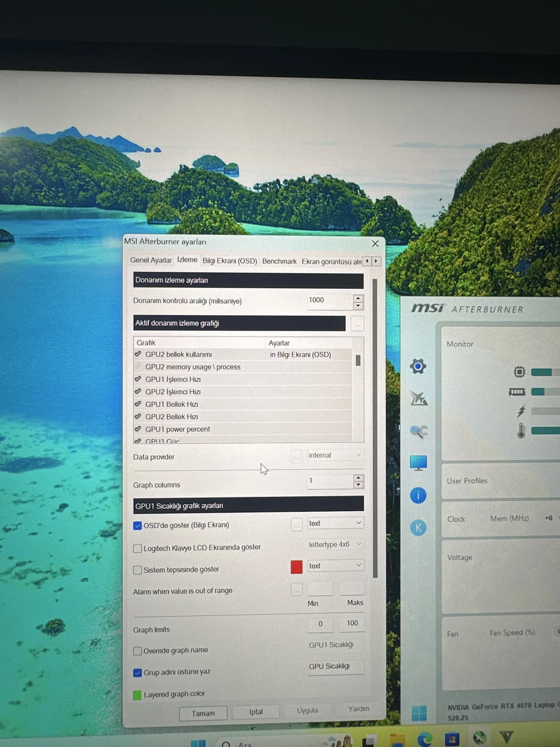Click the green V icon on taskbar

[x=506, y=737]
